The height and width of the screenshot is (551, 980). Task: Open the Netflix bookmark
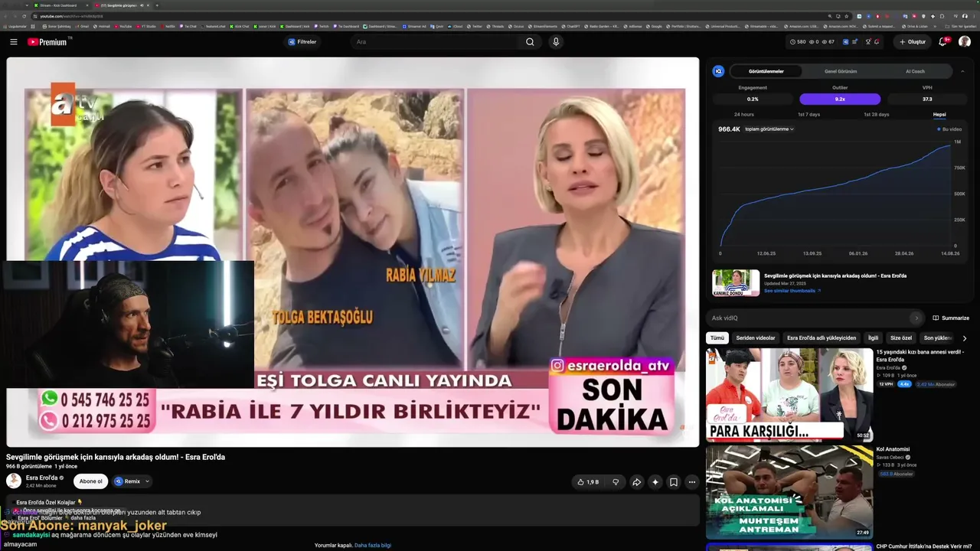pyautogui.click(x=168, y=26)
